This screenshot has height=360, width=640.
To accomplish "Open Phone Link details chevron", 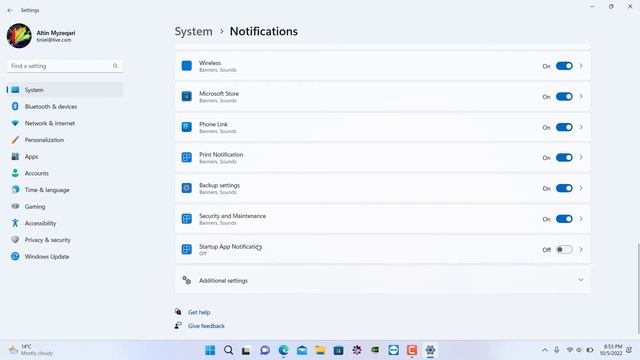I will [x=581, y=127].
